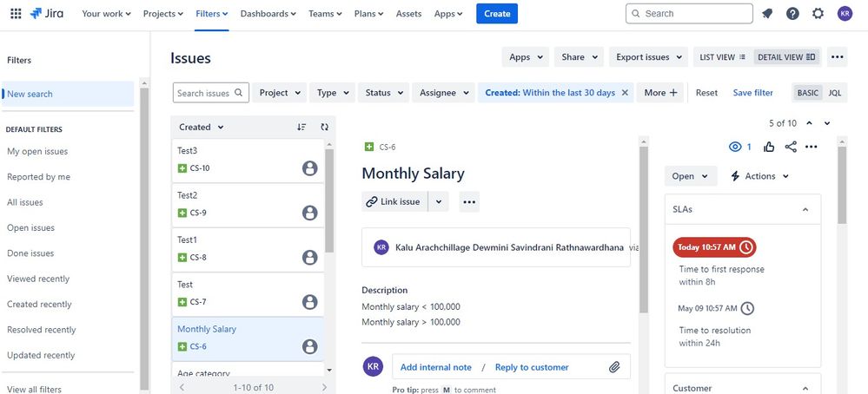Collapse the Customer panel
The height and width of the screenshot is (394, 868).
coord(805,389)
